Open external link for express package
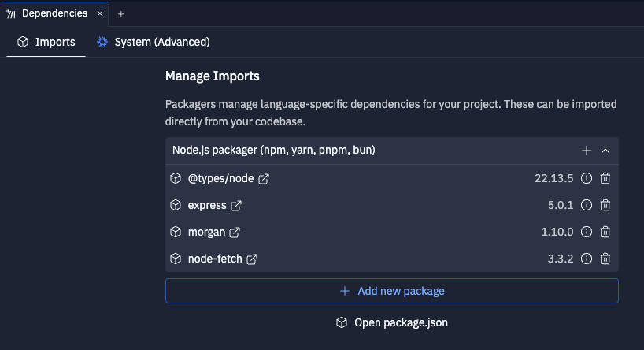Viewport: 644px width, 350px height. point(236,206)
